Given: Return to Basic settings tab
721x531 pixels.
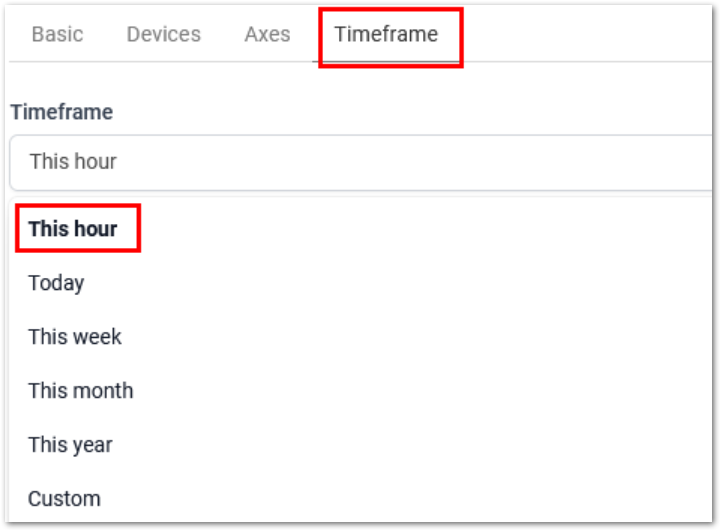Looking at the screenshot, I should click(57, 34).
